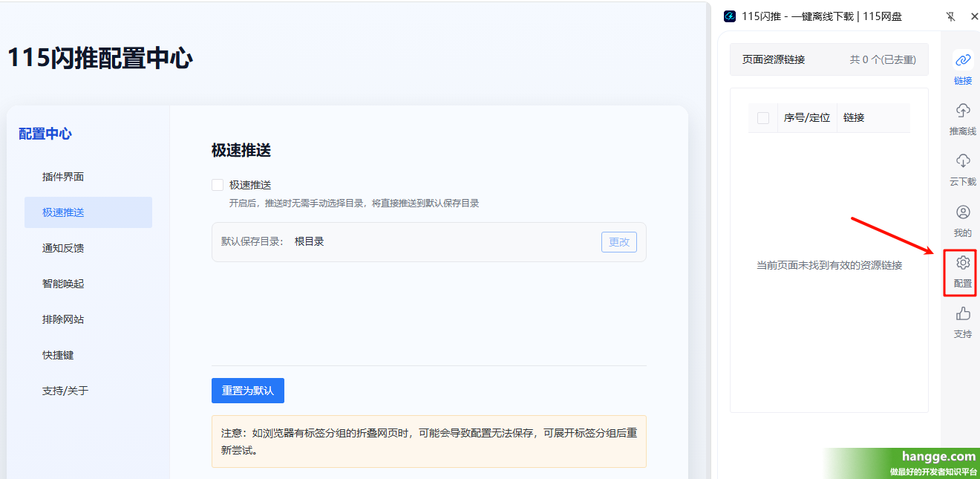Select the 推离线 cloud upload icon

pyautogui.click(x=963, y=111)
